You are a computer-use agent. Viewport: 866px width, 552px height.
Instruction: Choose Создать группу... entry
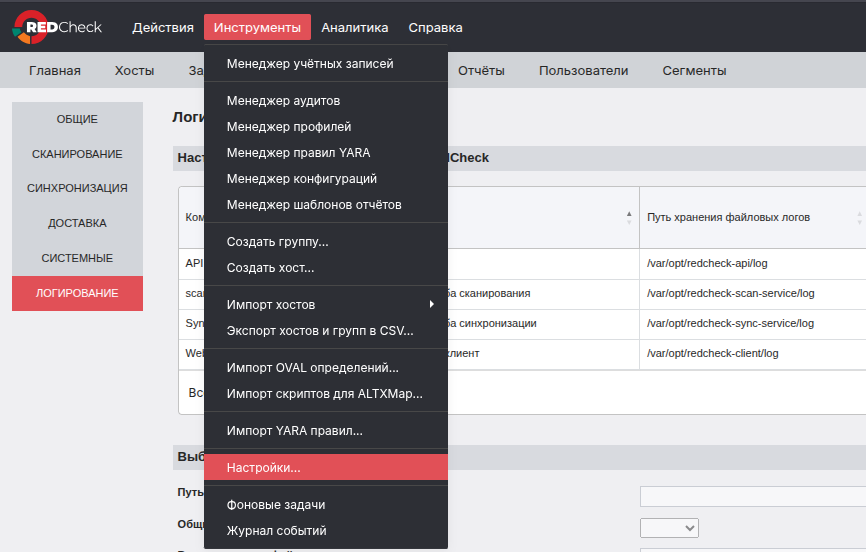tap(326, 241)
